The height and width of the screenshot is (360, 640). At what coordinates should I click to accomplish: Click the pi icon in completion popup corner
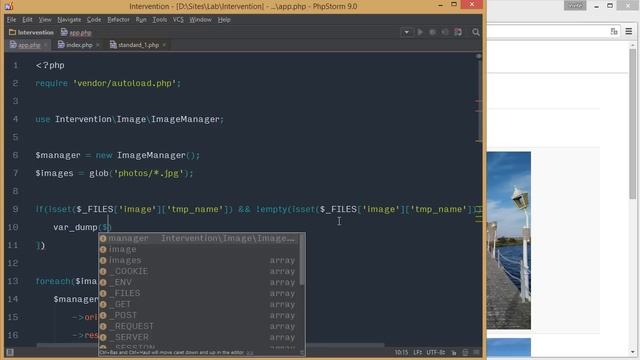tap(302, 353)
